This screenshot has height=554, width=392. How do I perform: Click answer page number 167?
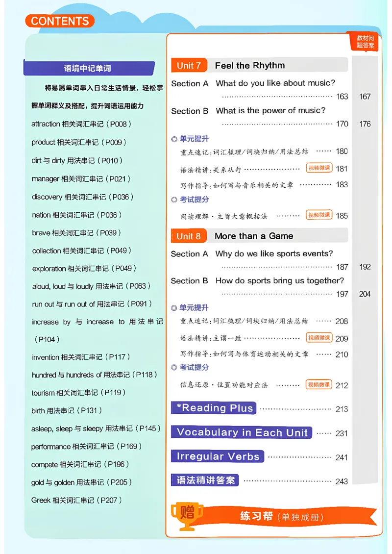[x=365, y=97]
